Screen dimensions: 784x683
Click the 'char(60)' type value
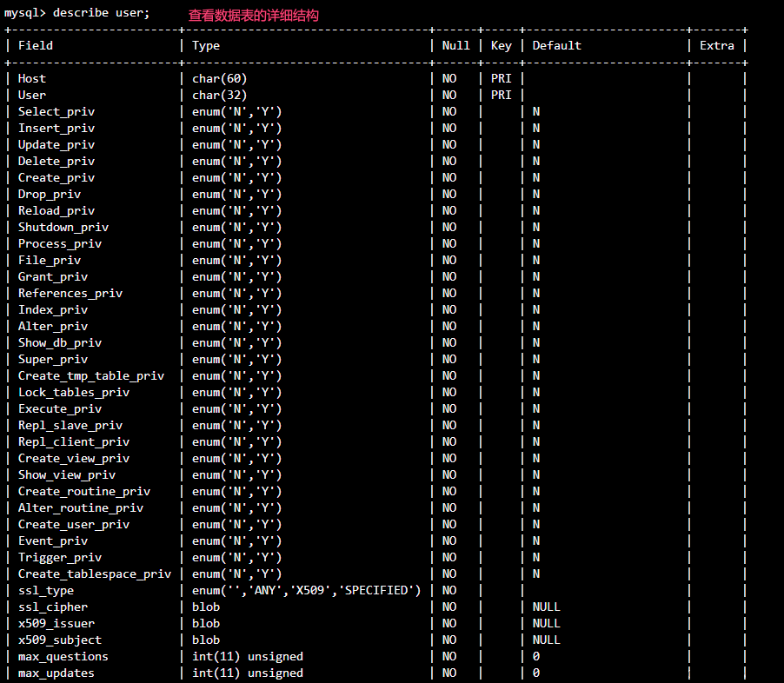[220, 78]
